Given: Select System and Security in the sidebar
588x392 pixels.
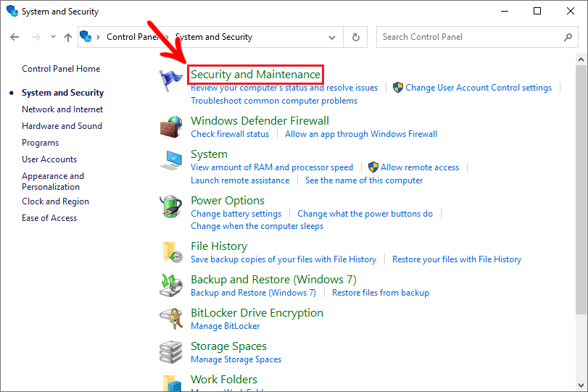Looking at the screenshot, I should pos(62,93).
